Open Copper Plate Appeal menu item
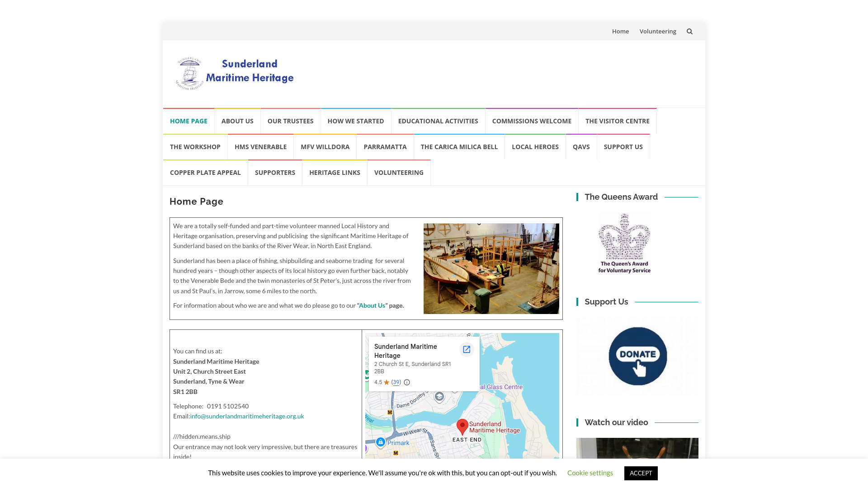 205,173
